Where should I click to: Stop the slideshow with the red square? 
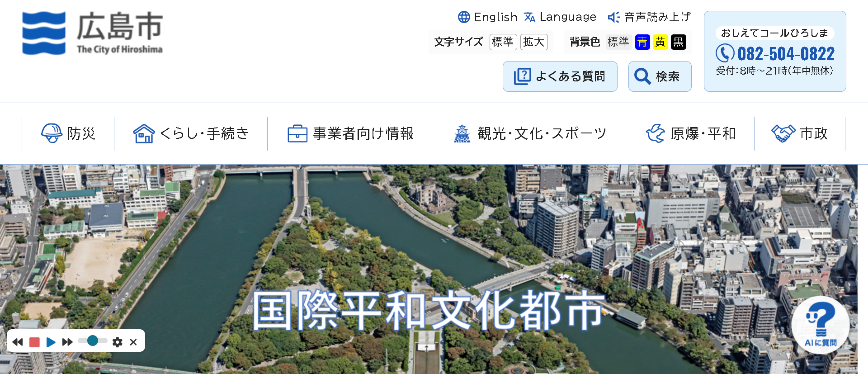[x=34, y=342]
